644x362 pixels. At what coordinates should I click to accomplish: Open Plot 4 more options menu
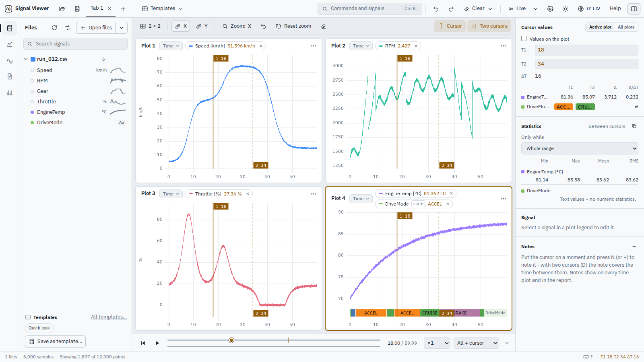click(504, 199)
